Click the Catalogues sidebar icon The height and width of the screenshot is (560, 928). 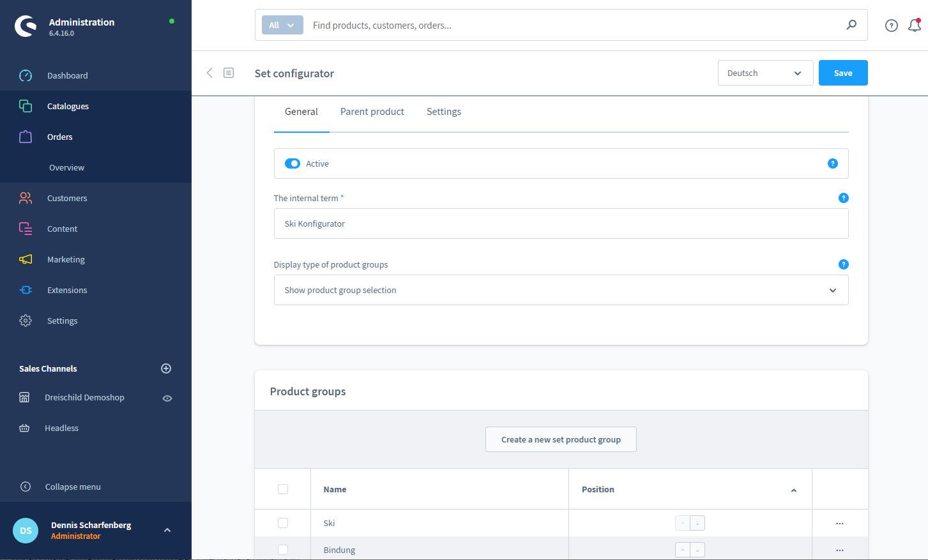coord(26,106)
